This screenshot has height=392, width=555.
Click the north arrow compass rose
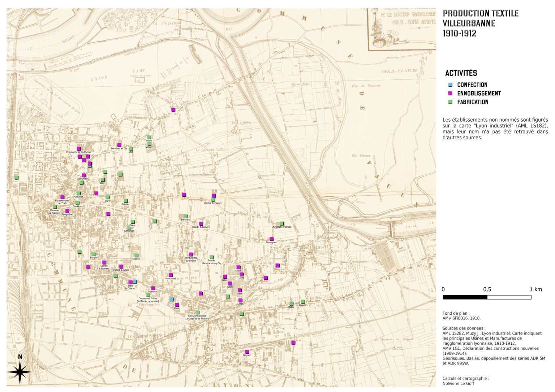[x=20, y=370]
